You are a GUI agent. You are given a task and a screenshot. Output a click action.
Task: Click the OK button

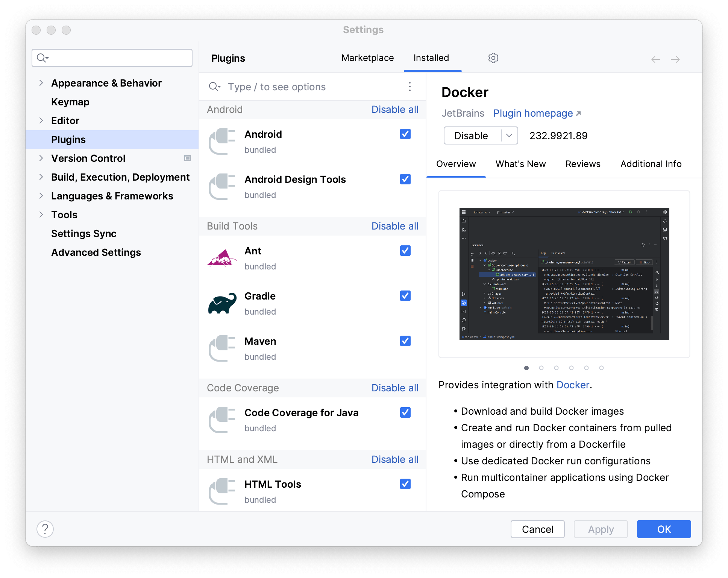click(x=664, y=529)
